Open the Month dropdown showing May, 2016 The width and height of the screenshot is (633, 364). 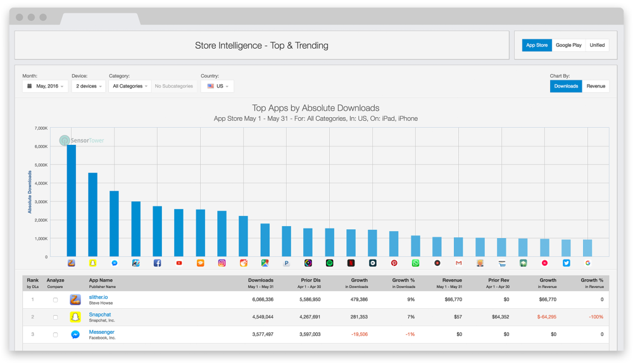point(45,86)
